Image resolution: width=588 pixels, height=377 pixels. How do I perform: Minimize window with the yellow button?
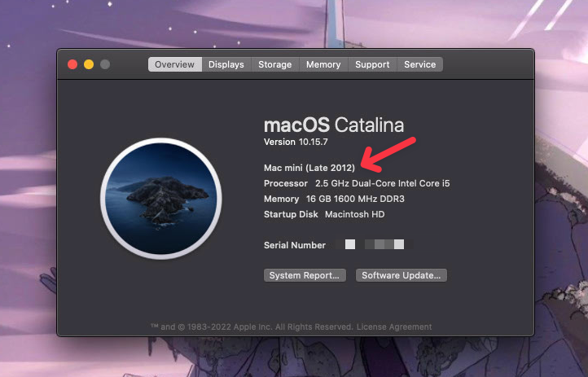coord(89,64)
